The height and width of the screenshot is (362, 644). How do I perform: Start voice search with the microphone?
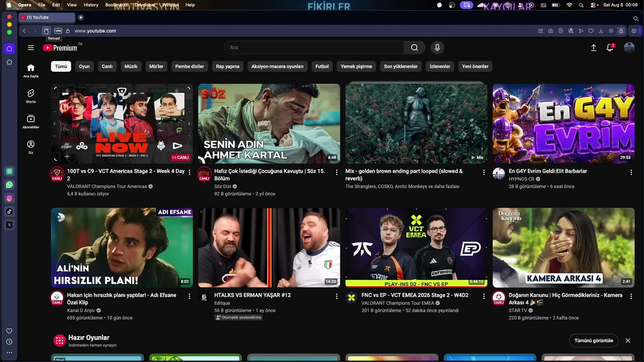tap(437, 47)
